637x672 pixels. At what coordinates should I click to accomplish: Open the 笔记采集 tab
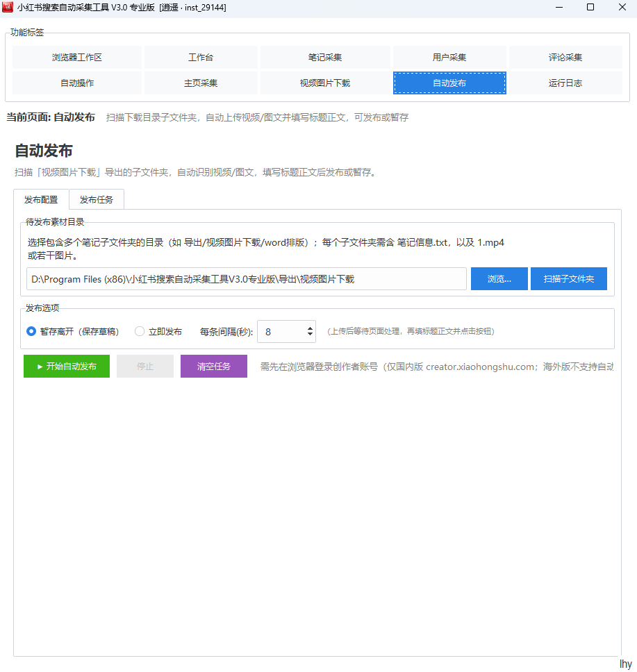(325, 58)
